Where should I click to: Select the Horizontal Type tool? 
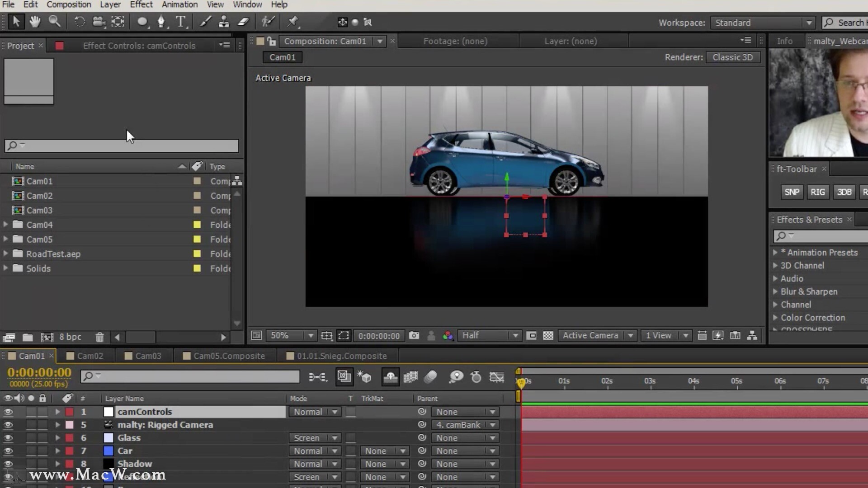tap(180, 22)
